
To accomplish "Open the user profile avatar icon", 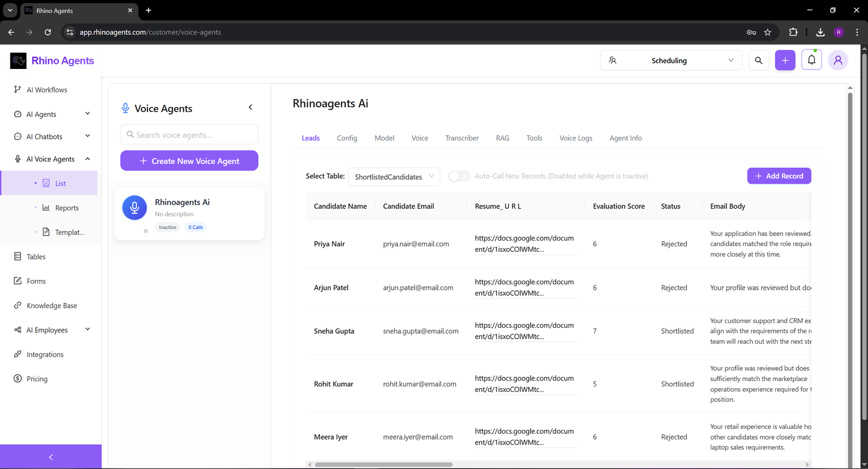I will pos(838,60).
